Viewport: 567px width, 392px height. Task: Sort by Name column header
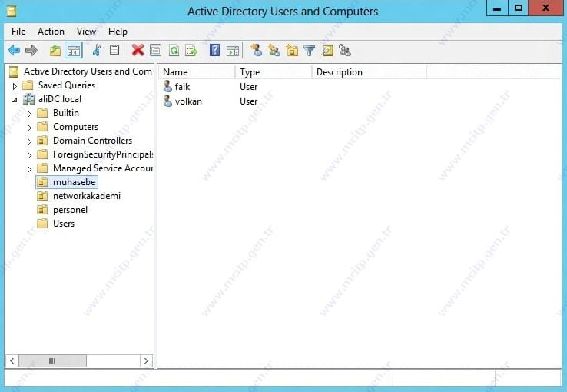click(197, 72)
